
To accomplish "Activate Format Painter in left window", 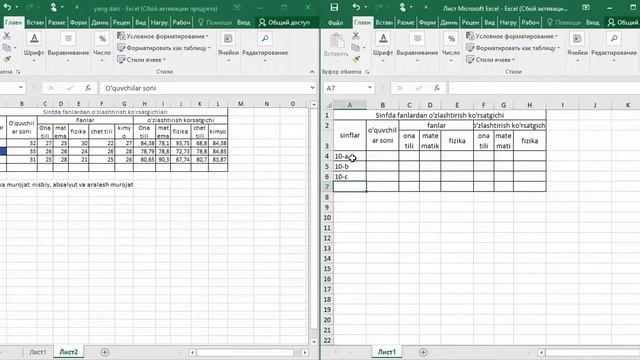I will 7,60.
